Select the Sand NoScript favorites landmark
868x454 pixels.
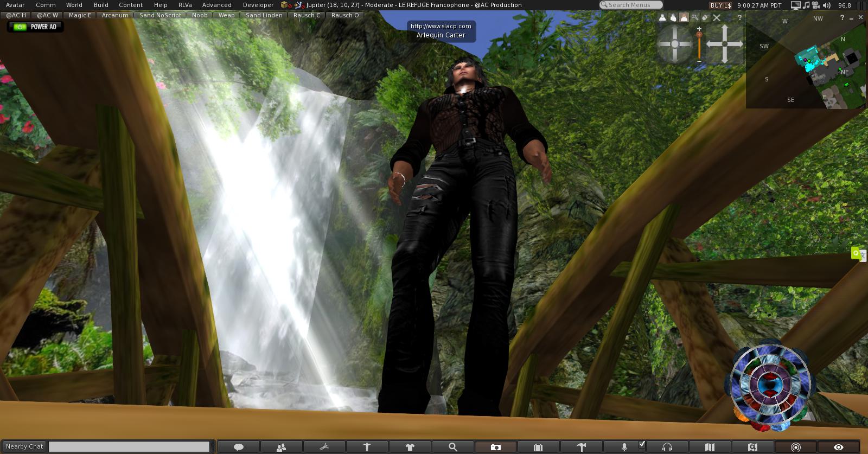(x=160, y=15)
